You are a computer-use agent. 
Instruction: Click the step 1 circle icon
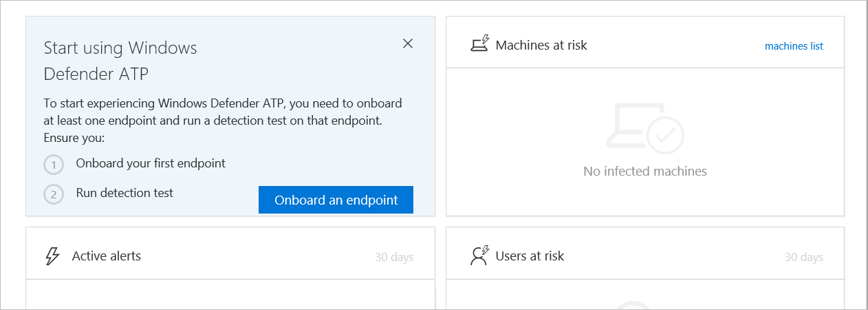click(54, 165)
